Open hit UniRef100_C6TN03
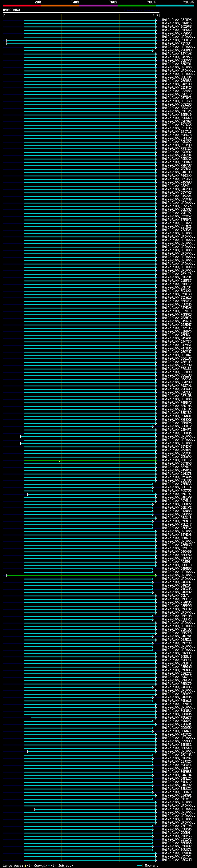The width and height of the screenshot is (197, 868). pyautogui.click(x=177, y=464)
